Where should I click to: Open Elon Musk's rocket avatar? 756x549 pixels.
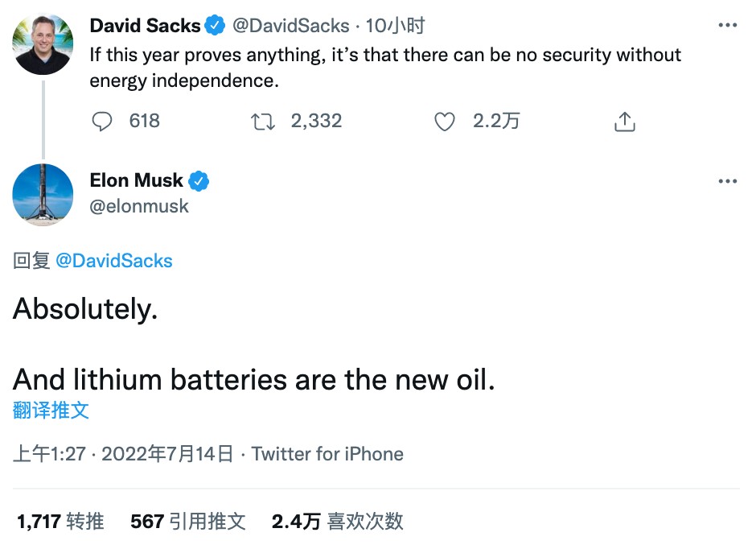[x=43, y=194]
